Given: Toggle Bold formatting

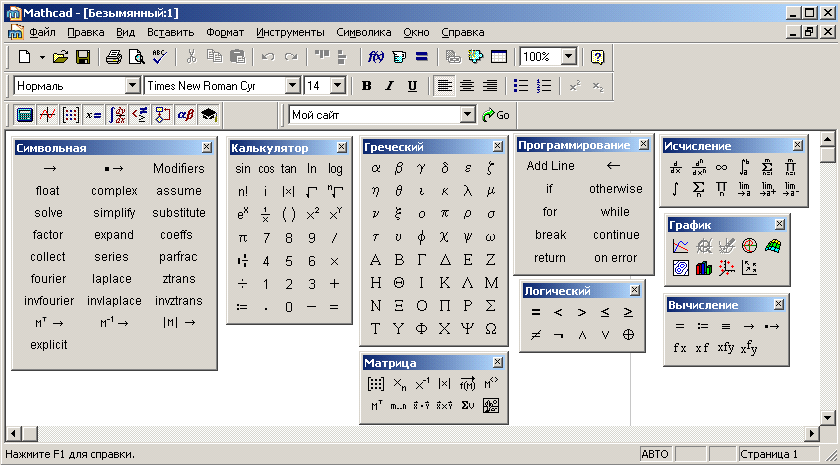Looking at the screenshot, I should pyautogui.click(x=367, y=86).
